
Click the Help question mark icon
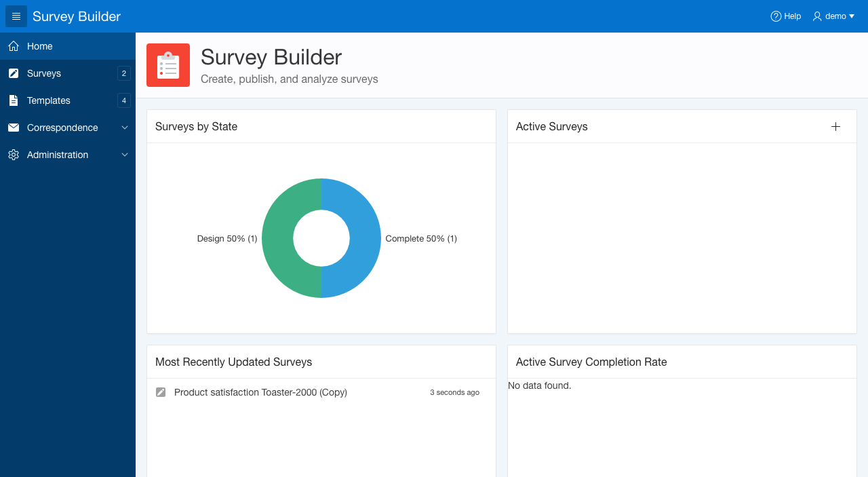776,16
